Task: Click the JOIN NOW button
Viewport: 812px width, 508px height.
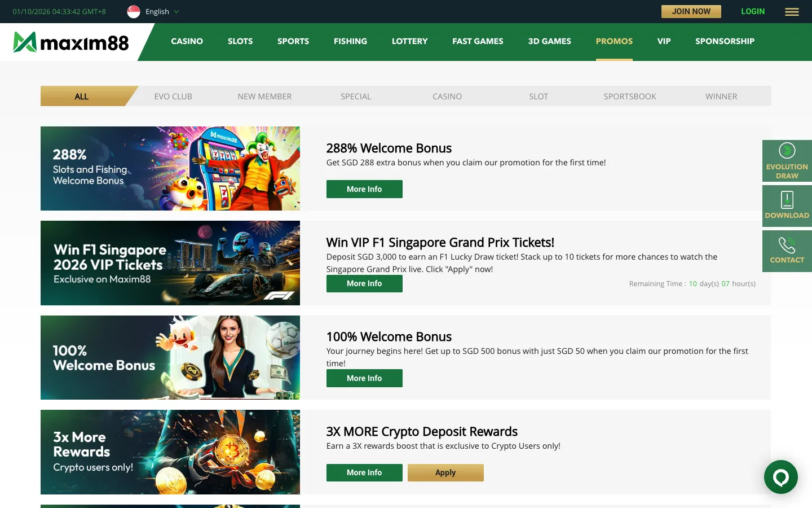Action: [x=691, y=11]
